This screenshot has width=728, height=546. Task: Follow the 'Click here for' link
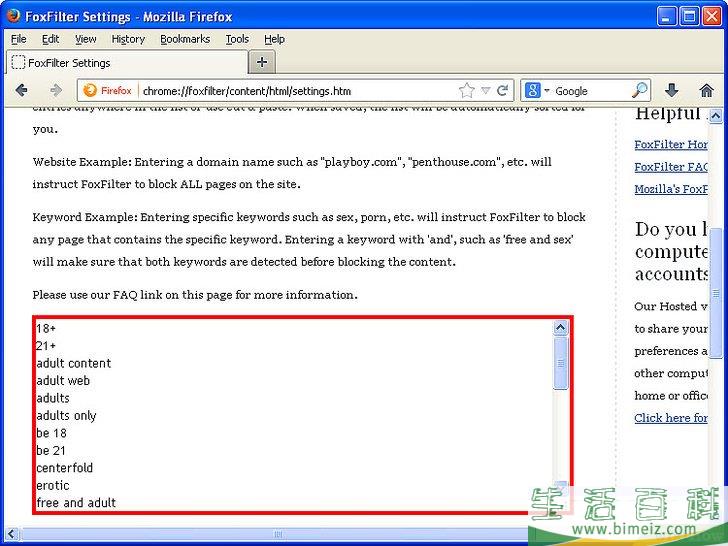tap(671, 418)
